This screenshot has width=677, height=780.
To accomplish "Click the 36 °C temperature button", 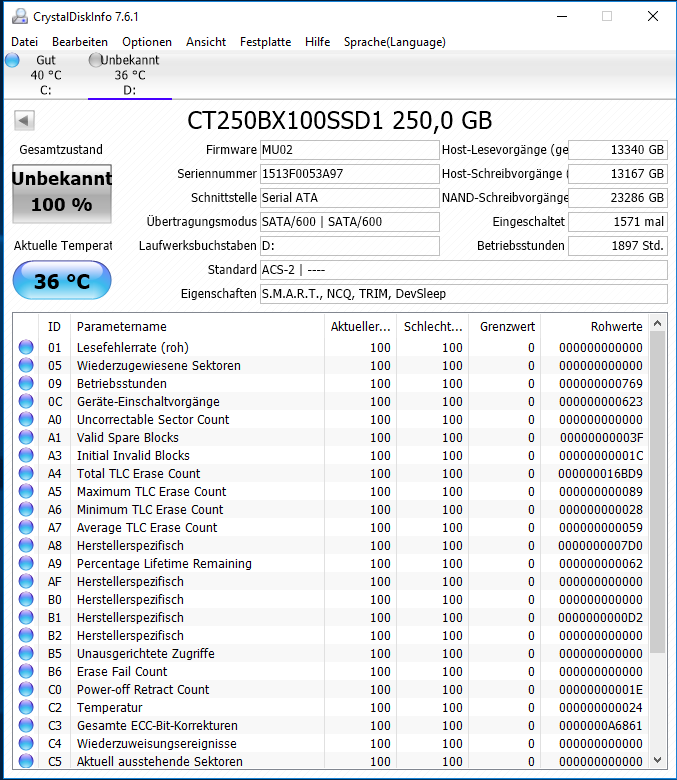I will pos(62,281).
